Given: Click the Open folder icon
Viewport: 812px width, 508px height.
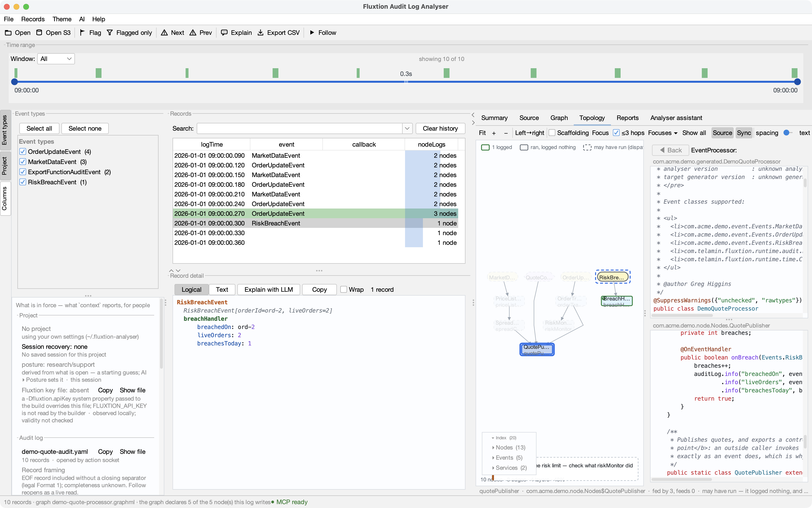Looking at the screenshot, I should 8,33.
